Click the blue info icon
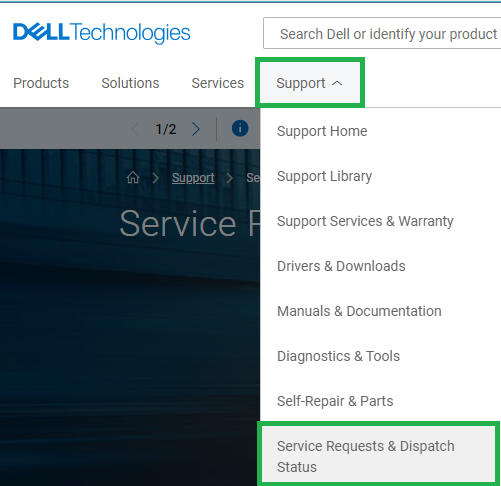This screenshot has height=486, width=501. [240, 128]
